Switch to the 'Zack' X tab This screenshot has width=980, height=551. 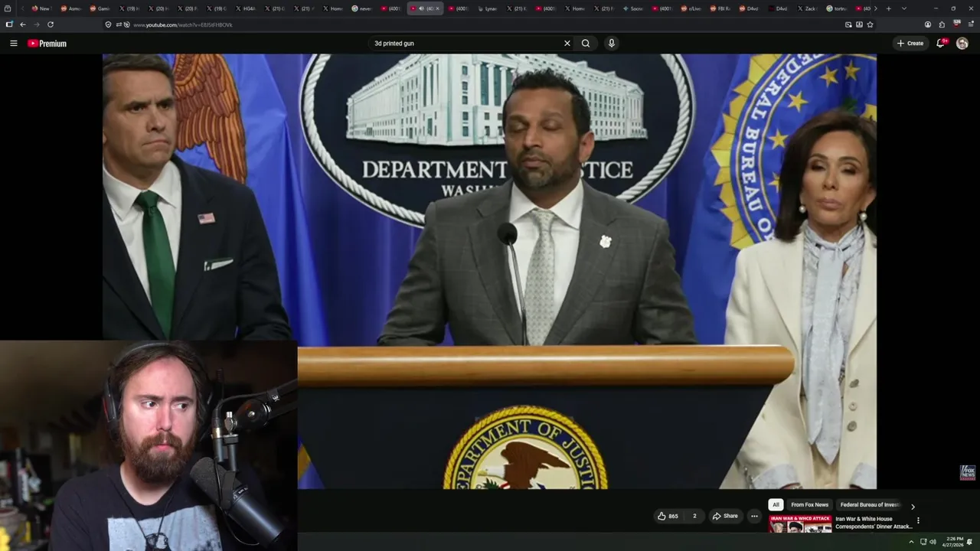coord(808,8)
